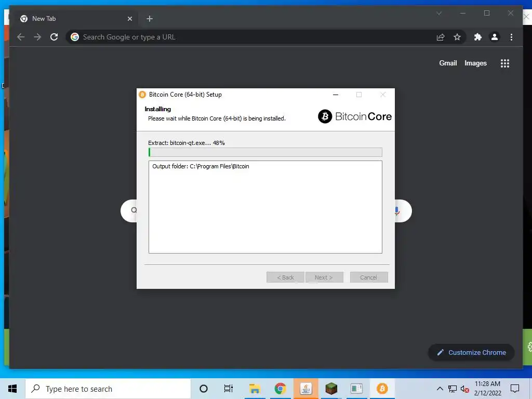Click the Google logo in address bar
532x399 pixels.
[75, 37]
